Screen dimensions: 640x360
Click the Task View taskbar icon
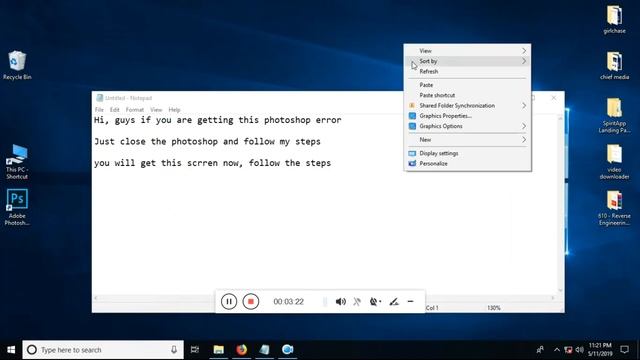click(x=195, y=350)
